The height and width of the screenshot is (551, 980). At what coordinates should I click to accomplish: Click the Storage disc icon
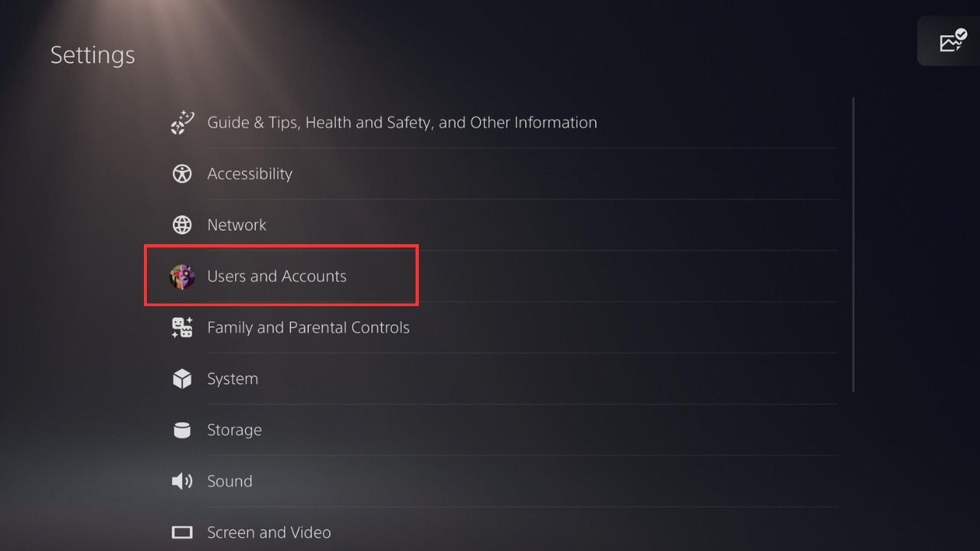[181, 429]
